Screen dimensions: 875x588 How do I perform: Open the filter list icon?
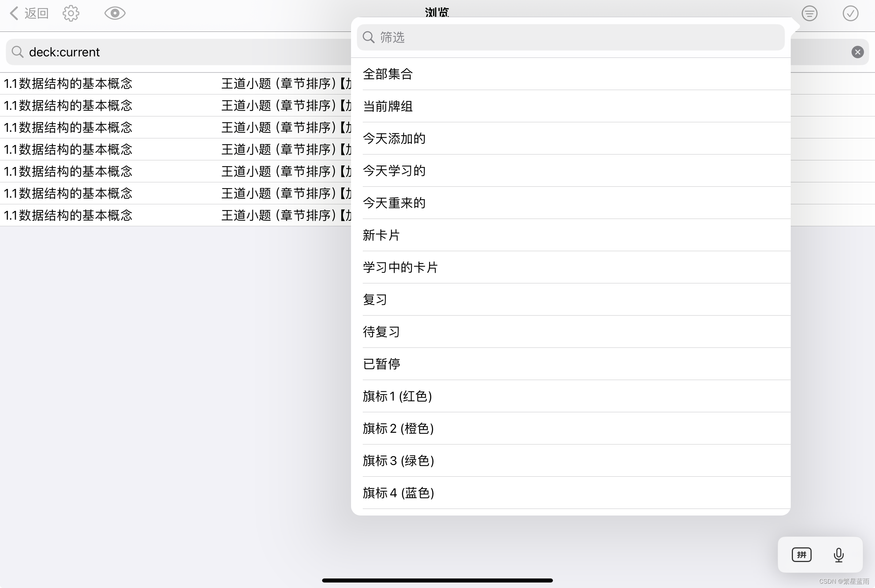point(809,14)
